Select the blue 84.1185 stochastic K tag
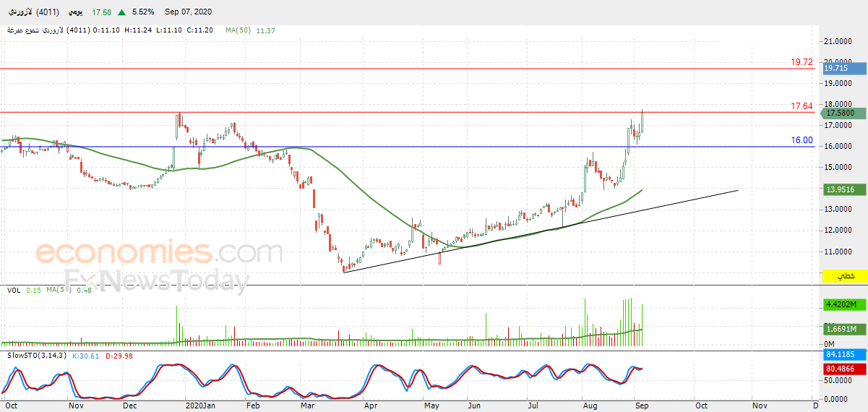Screen dimensions: 868x412 point(845,355)
